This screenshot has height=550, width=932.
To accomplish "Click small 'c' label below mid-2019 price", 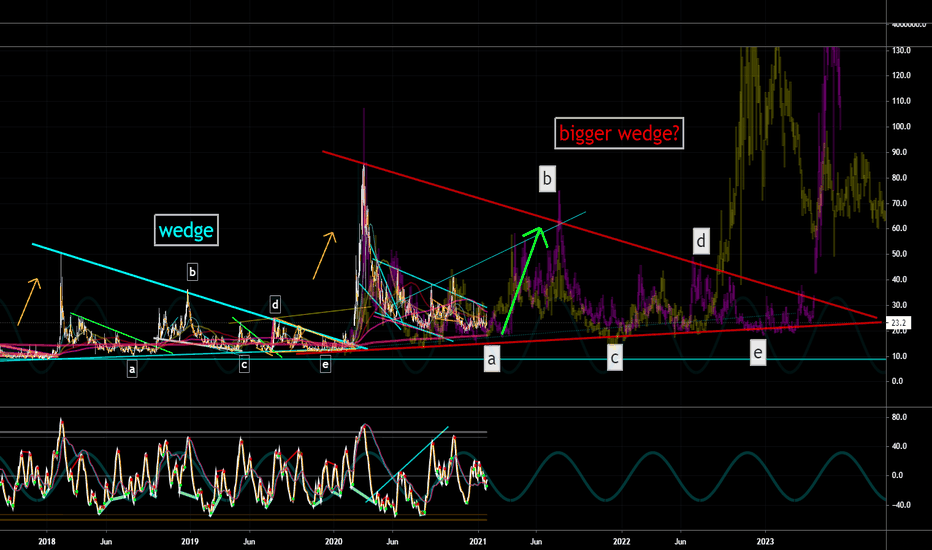I will pyautogui.click(x=244, y=364).
